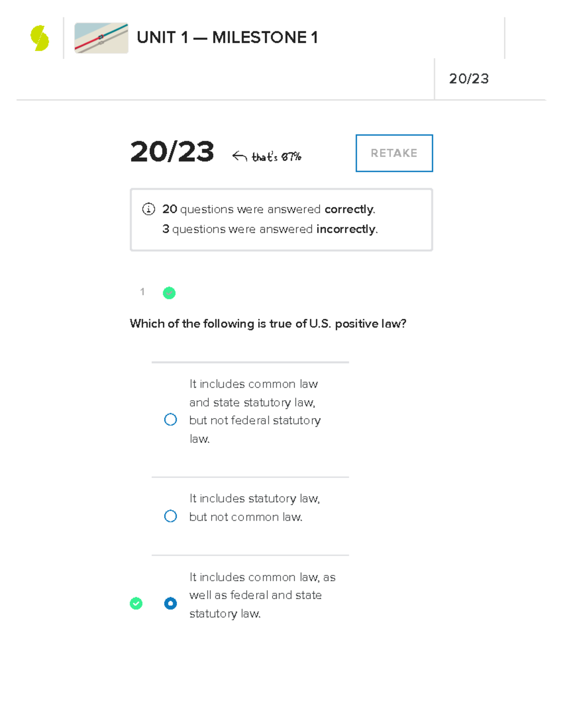Click the curved arrow by the score

pos(239,156)
